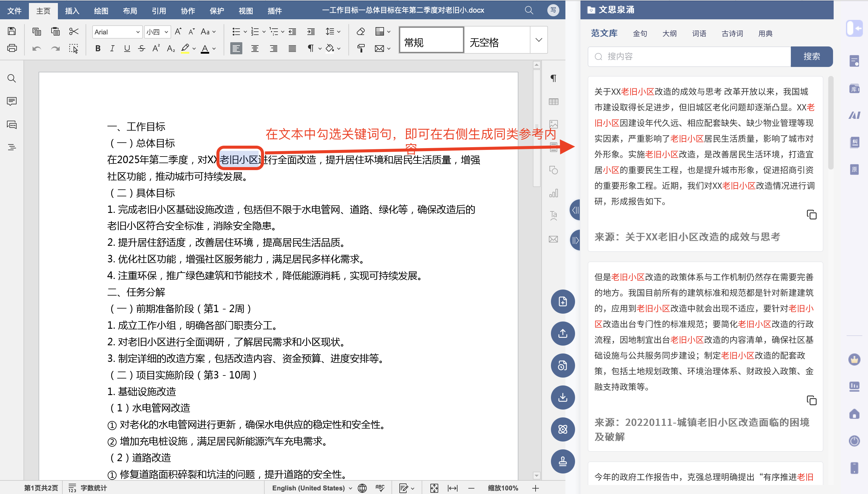The width and height of the screenshot is (868, 494).
Task: Click the Undo arrow icon
Action: (37, 49)
